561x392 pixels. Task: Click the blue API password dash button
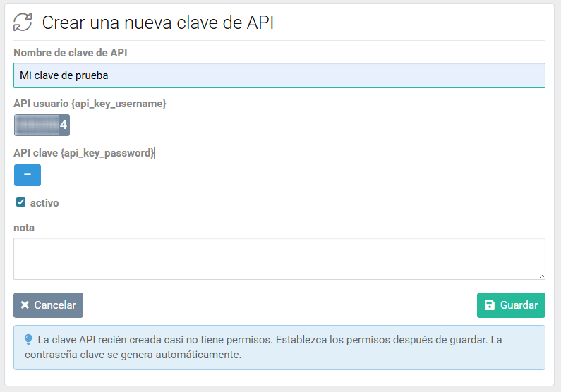click(28, 175)
